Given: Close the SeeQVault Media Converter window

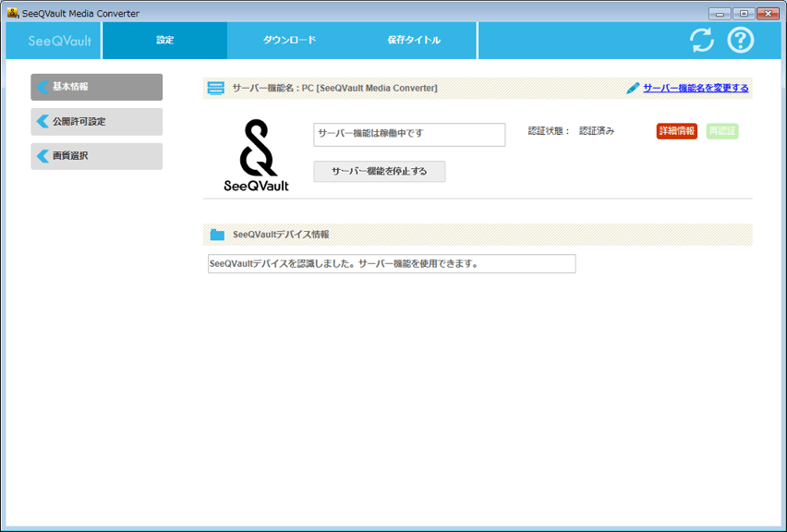Looking at the screenshot, I should [x=768, y=14].
